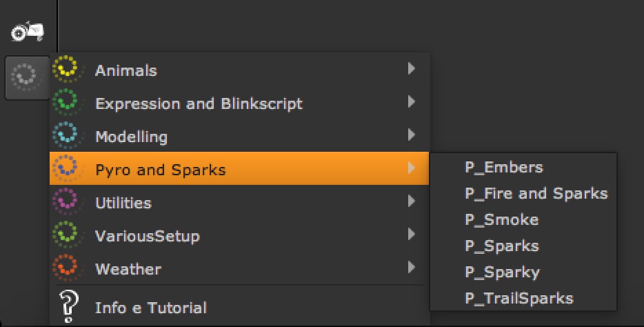Screen dimensions: 644x327
Task: Select the P_Smoke entry
Action: pyautogui.click(x=501, y=220)
